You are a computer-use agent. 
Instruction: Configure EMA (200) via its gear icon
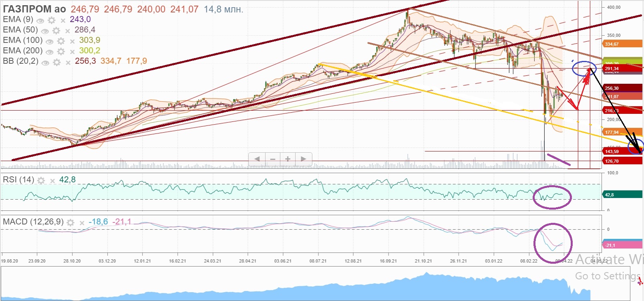click(x=61, y=51)
